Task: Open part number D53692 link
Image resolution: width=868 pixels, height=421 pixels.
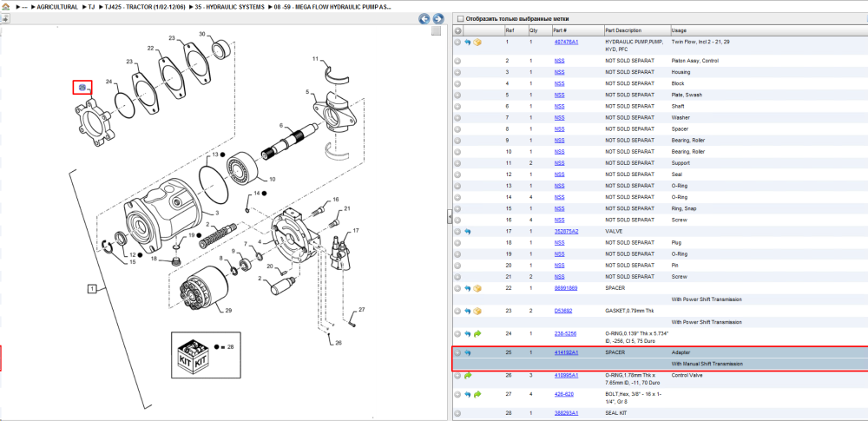Action: click(x=563, y=311)
